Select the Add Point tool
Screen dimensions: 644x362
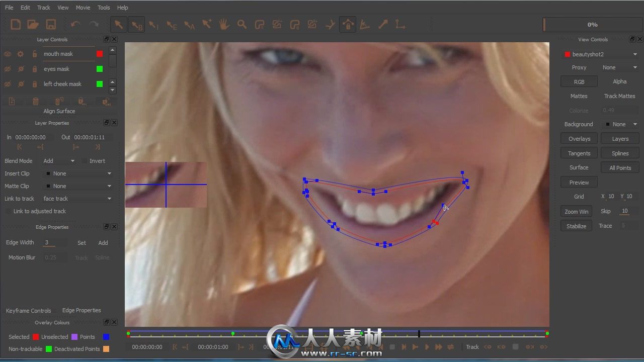click(207, 24)
